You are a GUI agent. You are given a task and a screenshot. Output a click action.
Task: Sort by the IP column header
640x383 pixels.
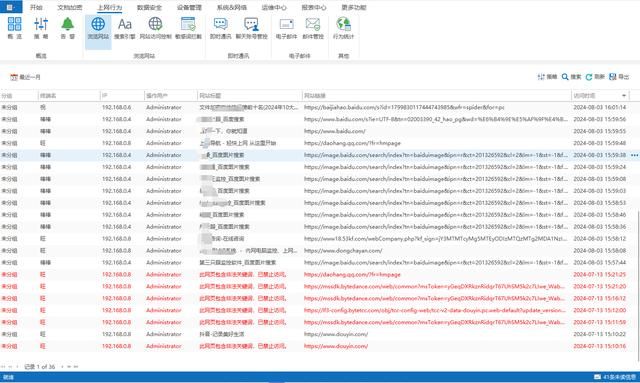point(122,96)
